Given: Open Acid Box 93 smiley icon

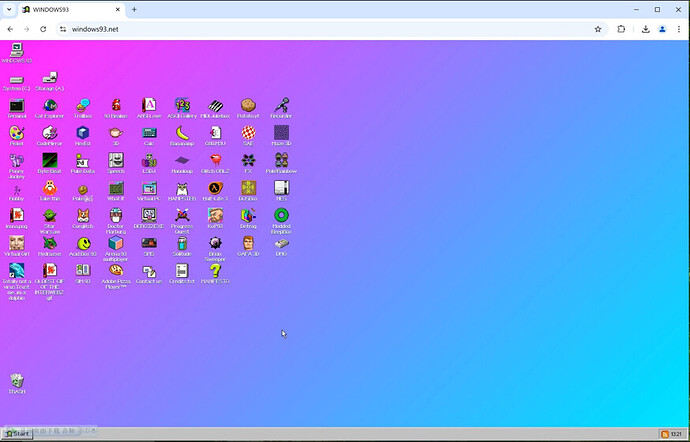Looking at the screenshot, I should (83, 243).
